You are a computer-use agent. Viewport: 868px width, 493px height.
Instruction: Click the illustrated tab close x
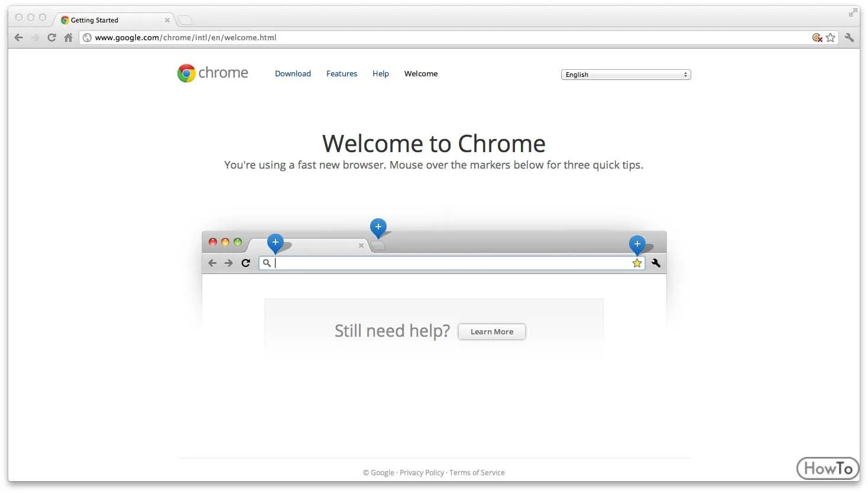coord(361,245)
